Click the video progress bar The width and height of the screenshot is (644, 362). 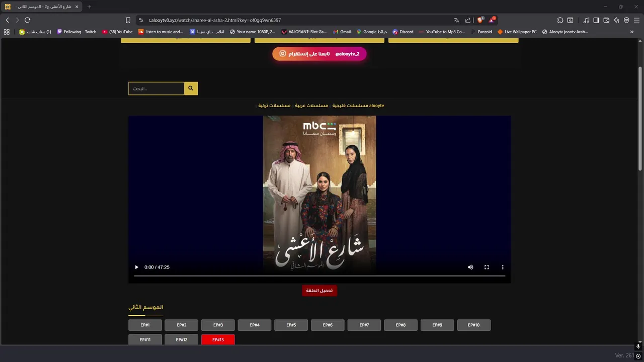pyautogui.click(x=319, y=276)
